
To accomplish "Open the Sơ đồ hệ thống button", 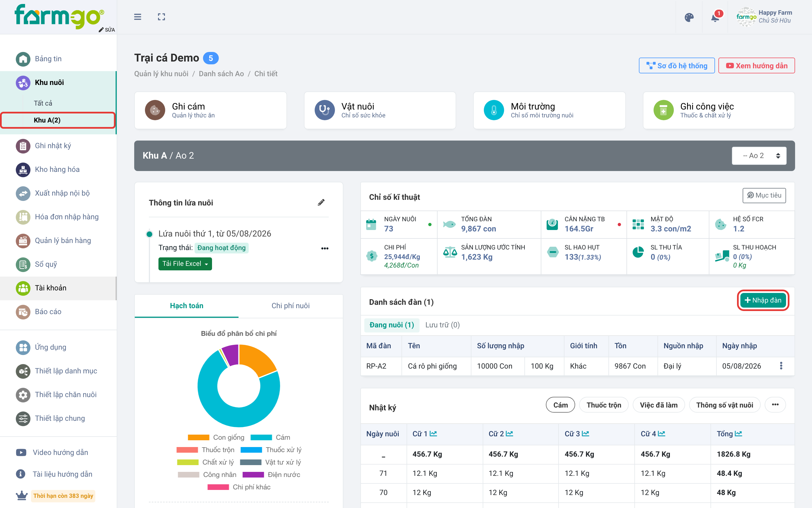I will pyautogui.click(x=676, y=65).
